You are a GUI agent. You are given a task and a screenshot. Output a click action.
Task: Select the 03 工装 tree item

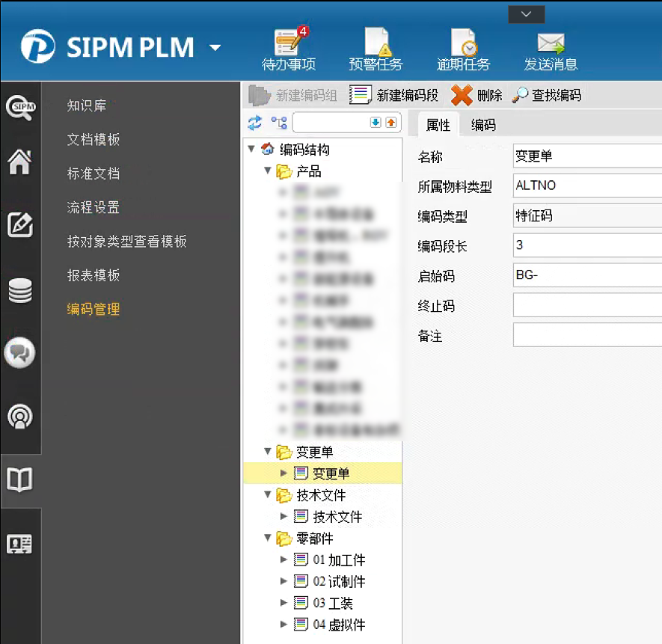tap(333, 603)
